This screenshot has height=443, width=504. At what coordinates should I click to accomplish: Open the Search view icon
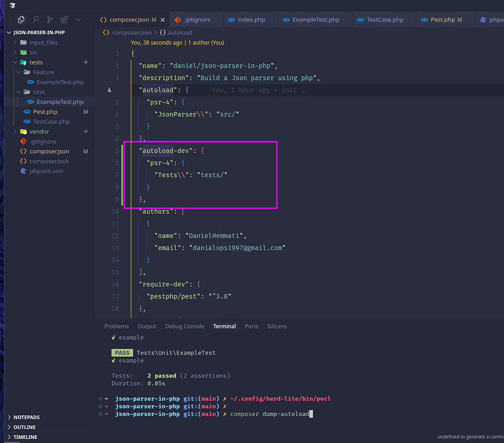pyautogui.click(x=35, y=20)
